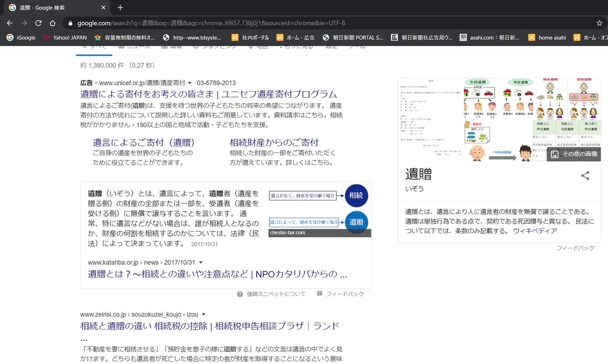The image size is (608, 364).
Task: Click the result count 約 1,380,000 件
Action: (117, 65)
